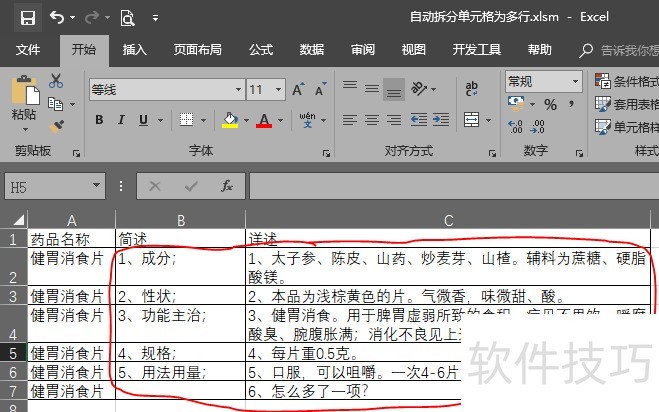Apply Percent style
659x412 pixels.
550,104
